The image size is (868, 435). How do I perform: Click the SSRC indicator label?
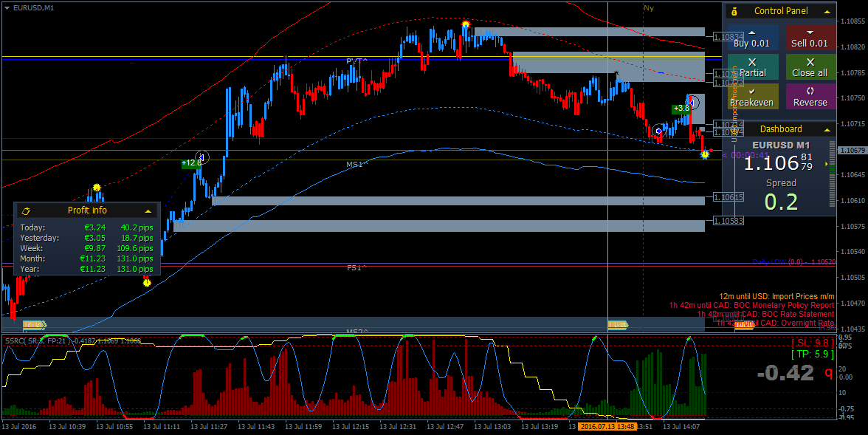point(72,340)
